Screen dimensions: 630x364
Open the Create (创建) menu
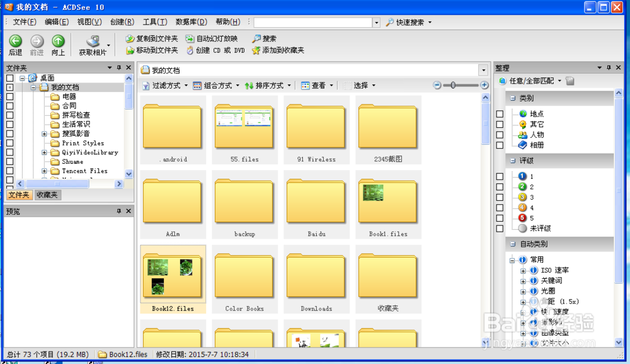click(x=122, y=21)
